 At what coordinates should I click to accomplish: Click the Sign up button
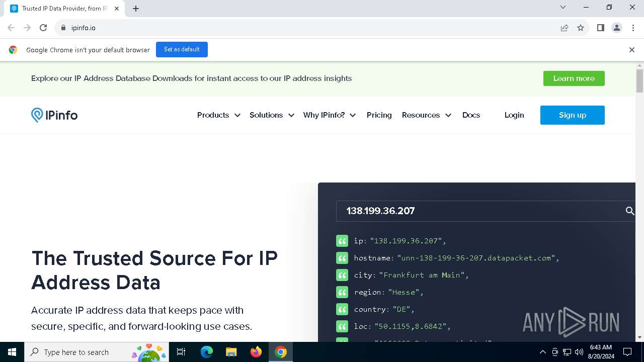click(573, 115)
